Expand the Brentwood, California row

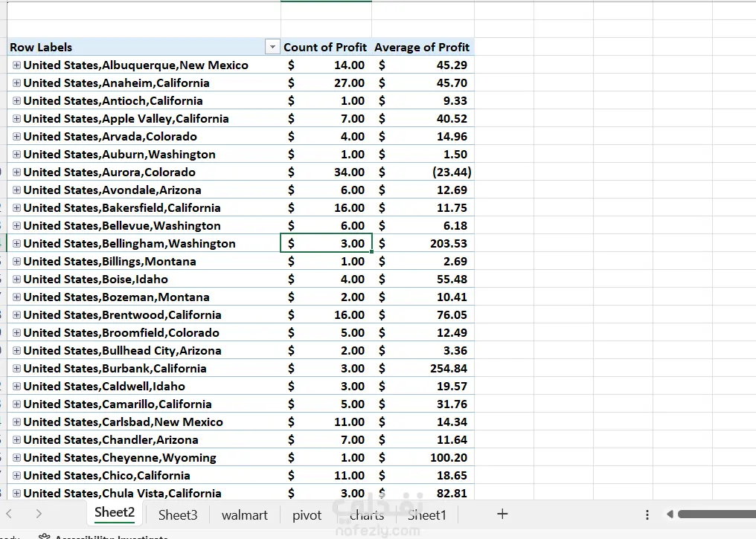click(x=16, y=314)
